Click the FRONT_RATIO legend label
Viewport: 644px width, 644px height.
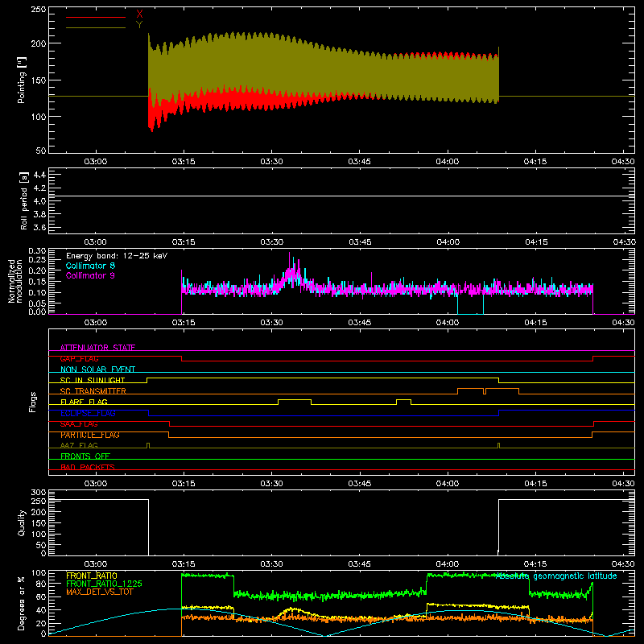coord(92,576)
